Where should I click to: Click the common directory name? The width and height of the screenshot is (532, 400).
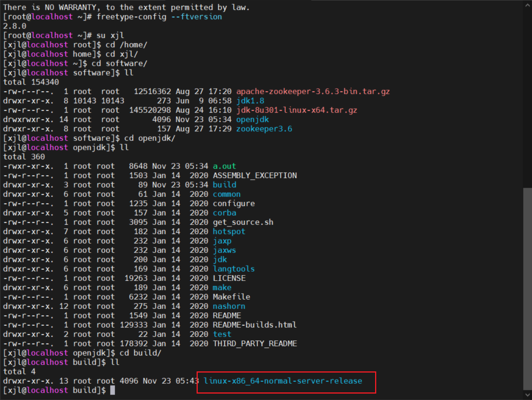click(x=227, y=194)
